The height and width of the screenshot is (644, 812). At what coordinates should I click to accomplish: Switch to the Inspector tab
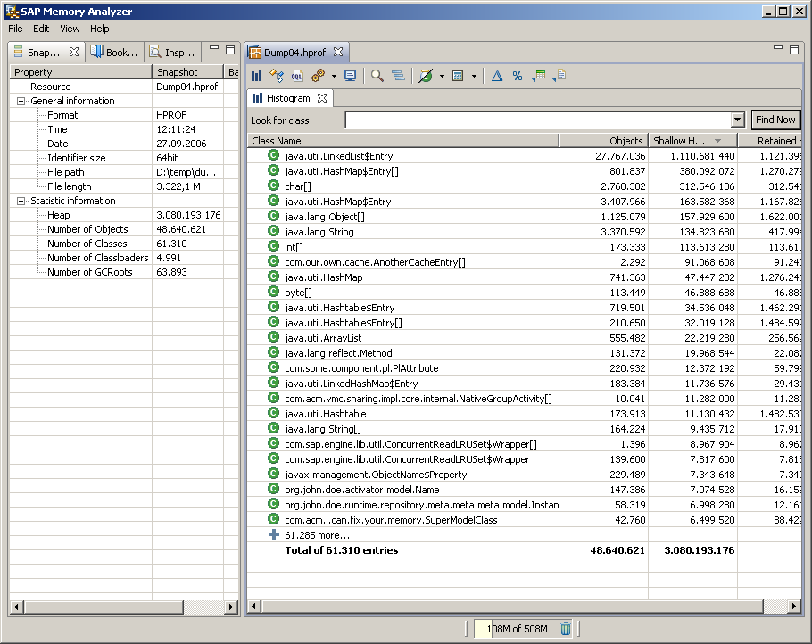click(173, 52)
